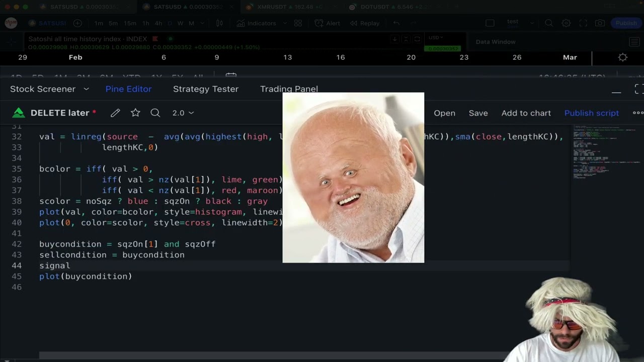Undo the last chart action
Viewport: 644px width, 362px height.
click(x=396, y=23)
